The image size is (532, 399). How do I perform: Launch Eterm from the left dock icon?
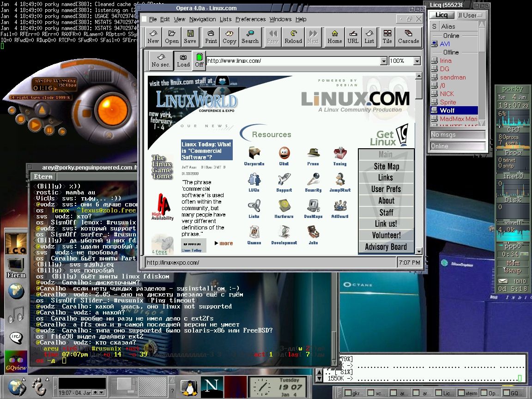point(16,267)
